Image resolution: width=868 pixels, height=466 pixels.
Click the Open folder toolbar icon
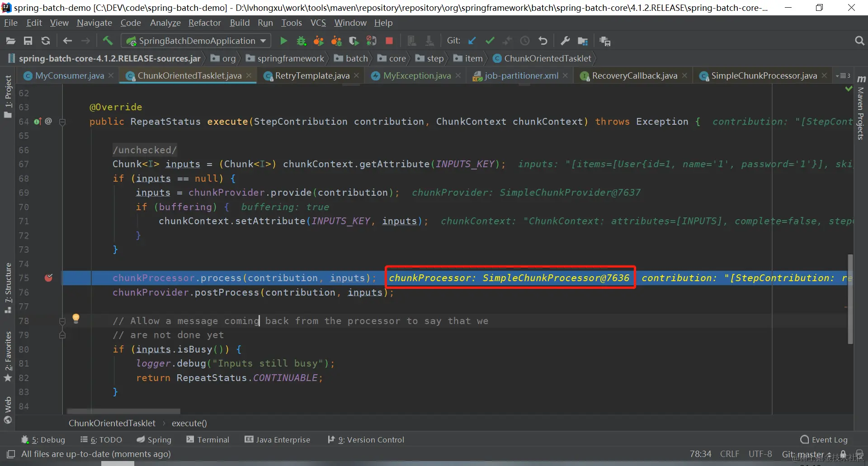click(x=11, y=41)
